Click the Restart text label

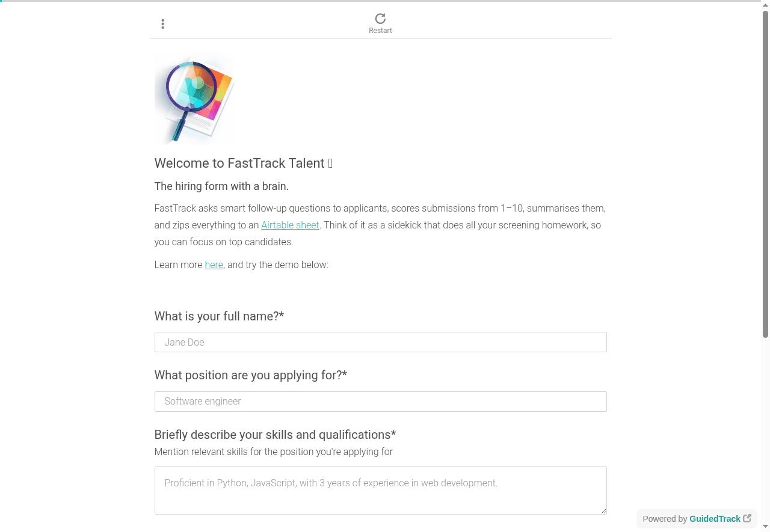point(380,31)
